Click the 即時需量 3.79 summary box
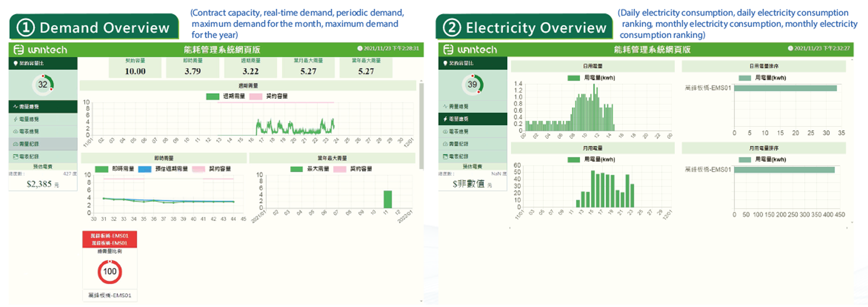868x307 pixels. click(193, 68)
